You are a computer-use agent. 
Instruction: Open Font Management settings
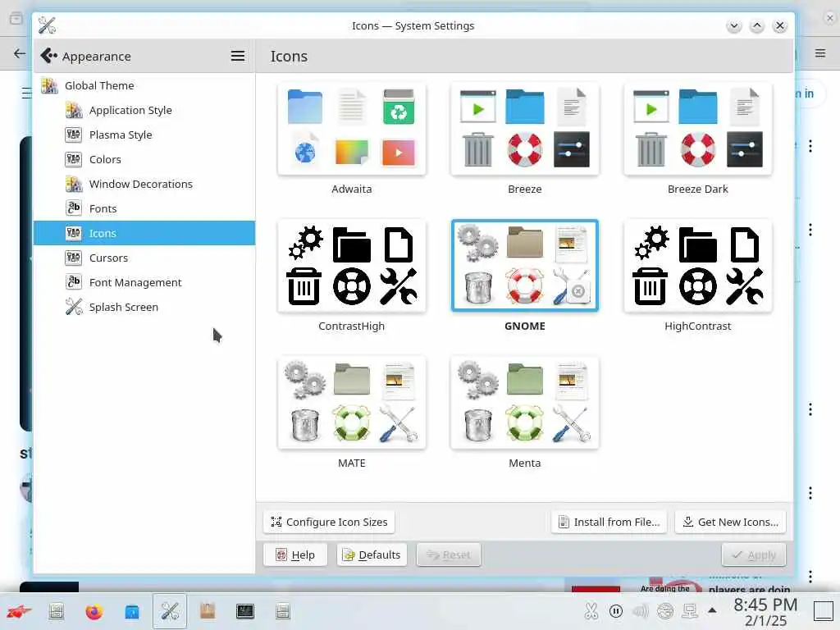click(144, 283)
